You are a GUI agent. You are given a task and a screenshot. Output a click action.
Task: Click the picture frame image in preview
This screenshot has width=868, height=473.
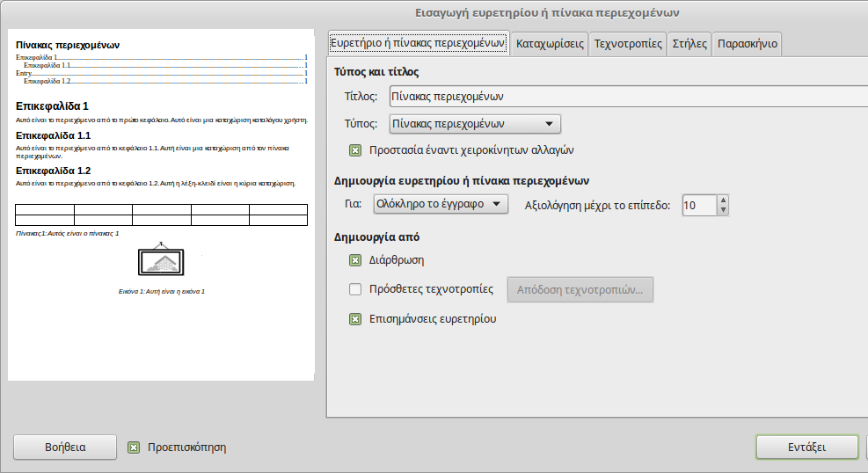(161, 261)
